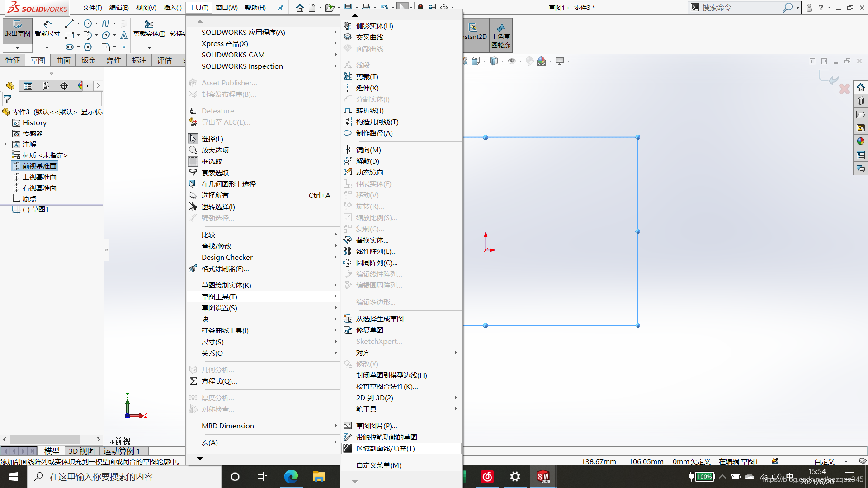868x488 pixels.
Task: Select the Smart Dimension (智能尺寸) tool
Action: click(x=47, y=28)
